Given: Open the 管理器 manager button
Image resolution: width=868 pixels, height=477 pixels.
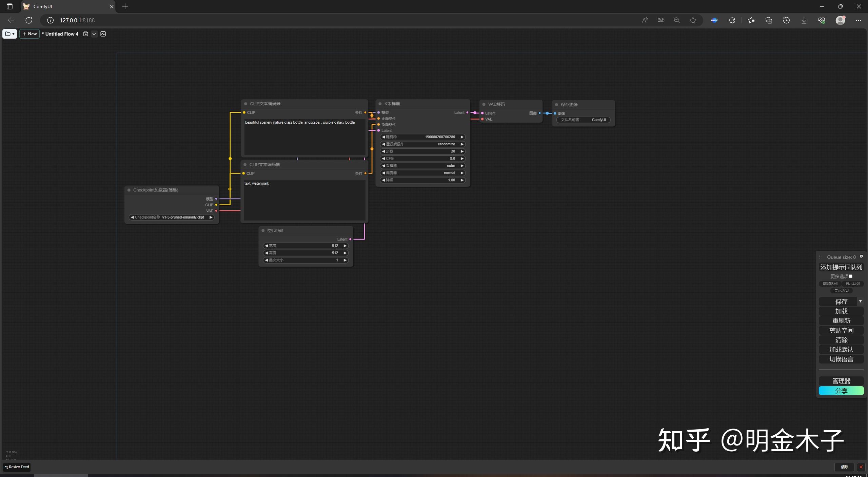Looking at the screenshot, I should click(x=841, y=381).
